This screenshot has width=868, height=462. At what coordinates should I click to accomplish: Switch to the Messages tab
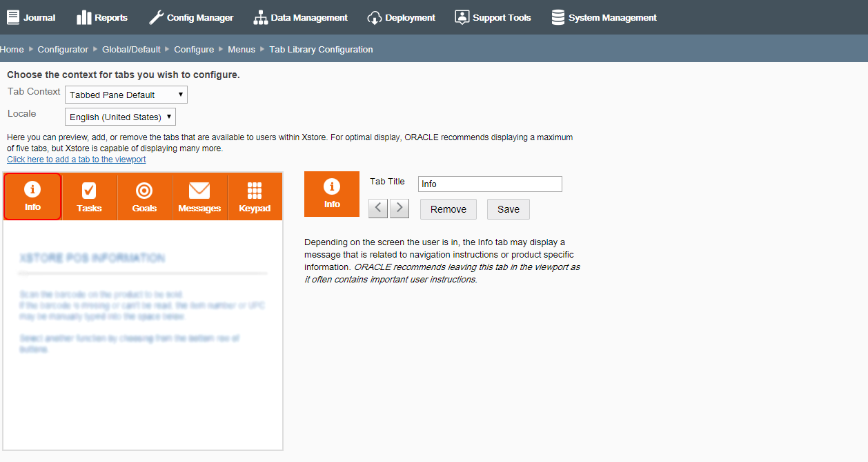point(199,196)
